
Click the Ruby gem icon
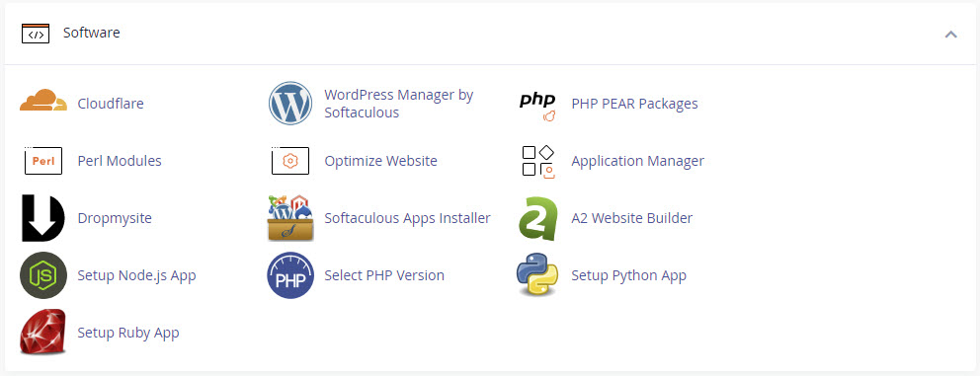(43, 333)
